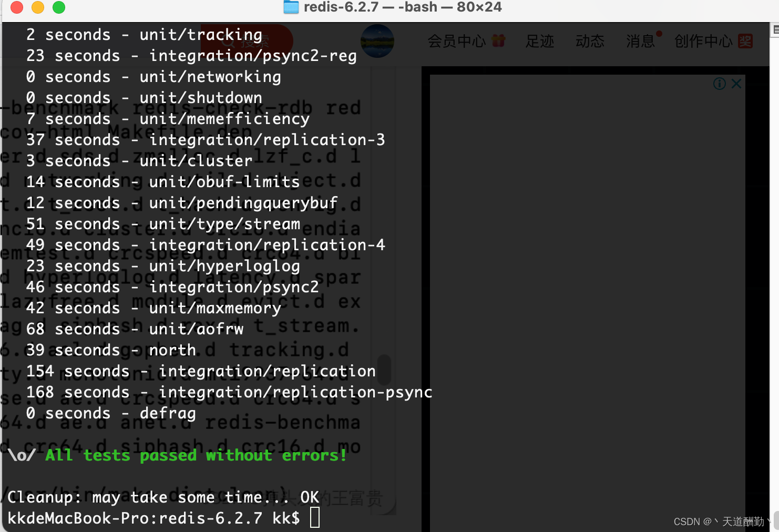
Task: Open the 创作中心 creator center
Action: pos(703,40)
